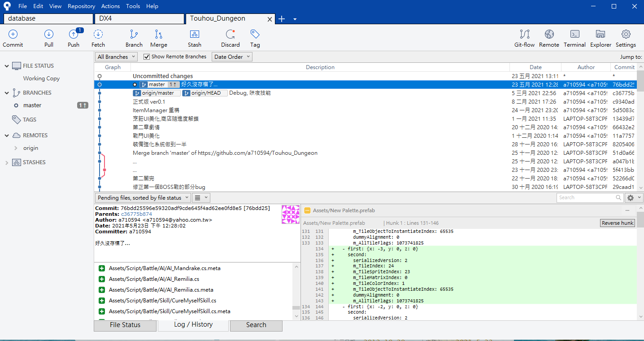This screenshot has height=341, width=644.
Task: Click the author avatar image
Action: coord(290,214)
